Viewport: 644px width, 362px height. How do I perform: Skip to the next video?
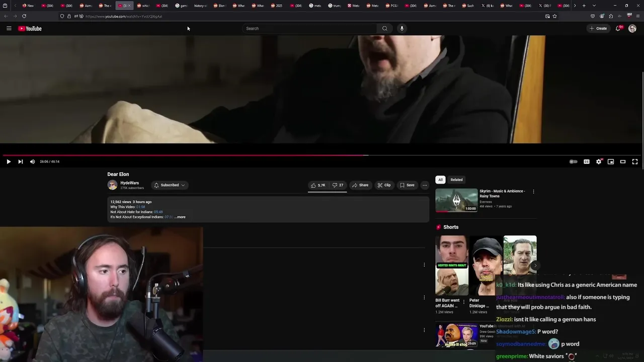20,161
